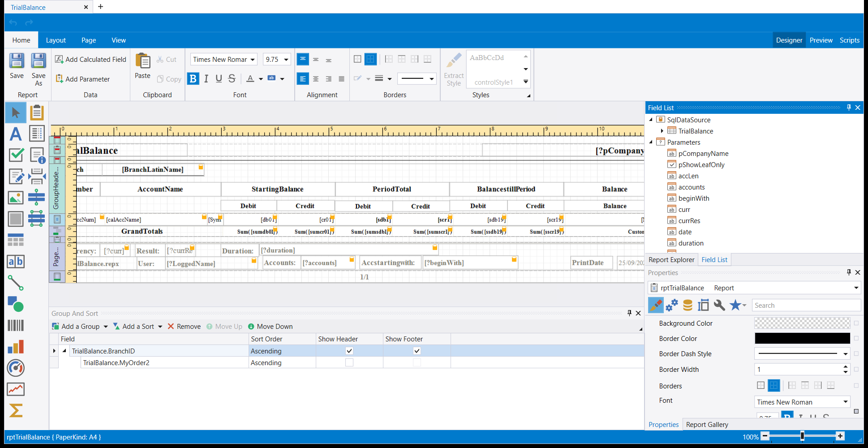Toggle Show Header for TrialBalance.BranchID
Screen dimensions: 868x448
tap(349, 351)
